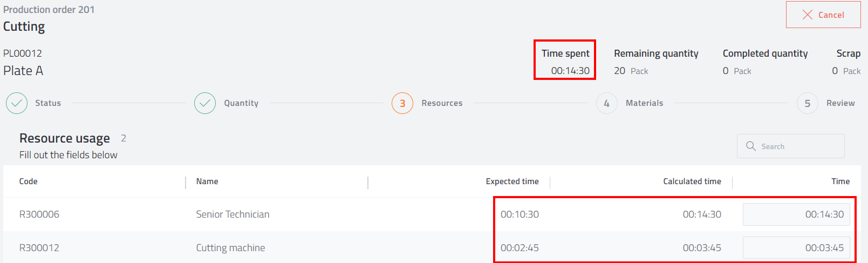The image size is (868, 263).
Task: Click the Quantity step checkmark circle
Action: tap(205, 103)
